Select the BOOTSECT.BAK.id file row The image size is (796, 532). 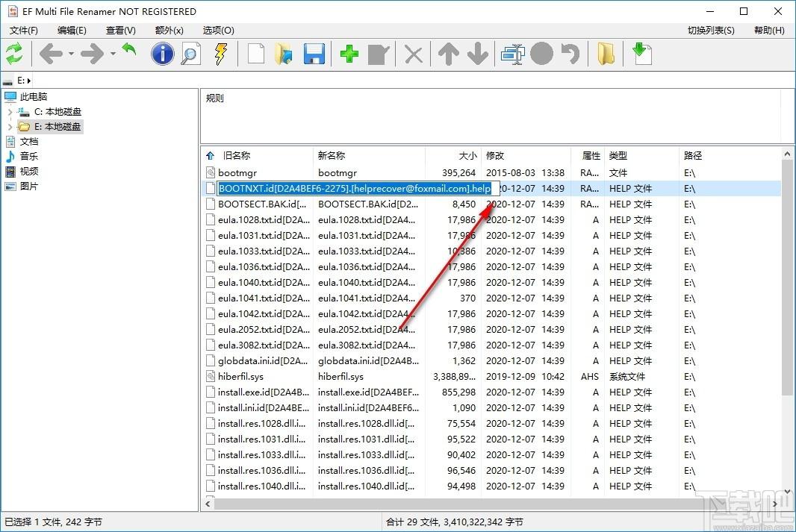(491, 204)
